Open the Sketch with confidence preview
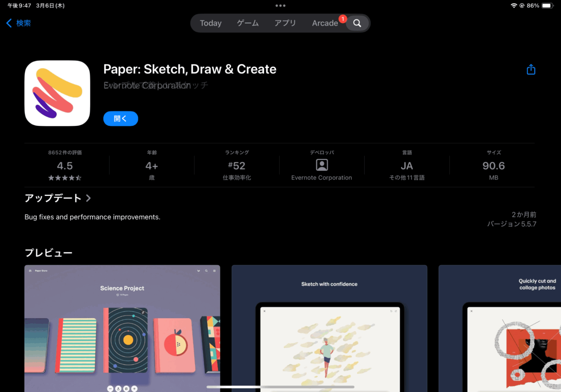The width and height of the screenshot is (561, 392). (x=329, y=328)
